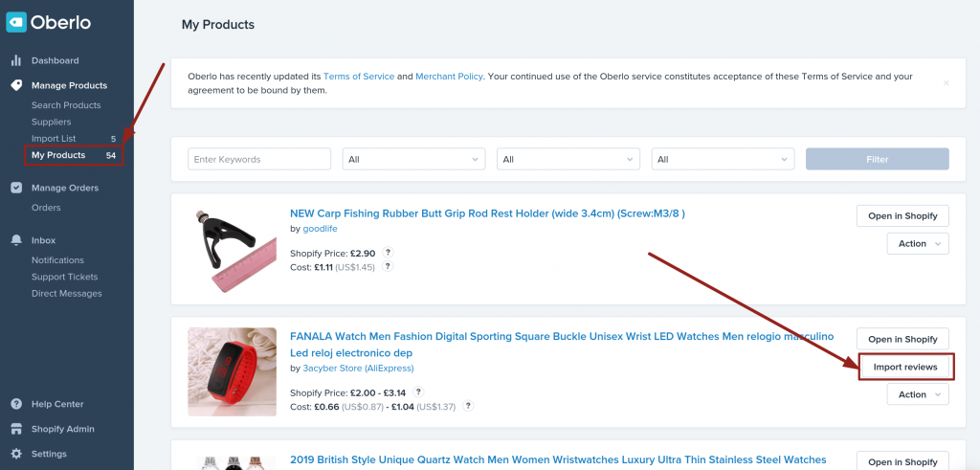
Task: Open FANALA Watch Men Fashion product title
Action: pos(562,345)
